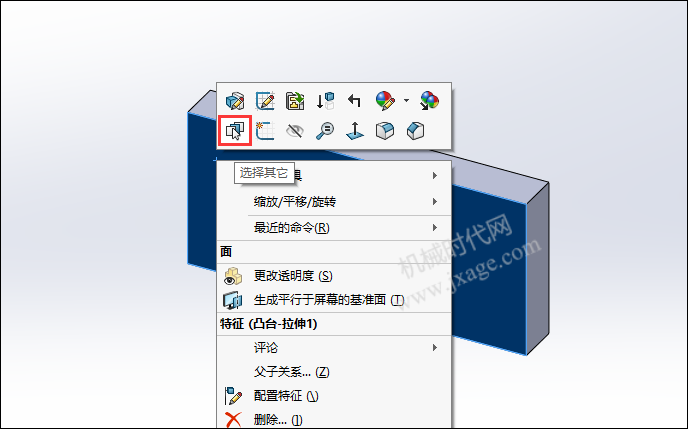Toggle Hide with the crossed-eye icon

295,131
